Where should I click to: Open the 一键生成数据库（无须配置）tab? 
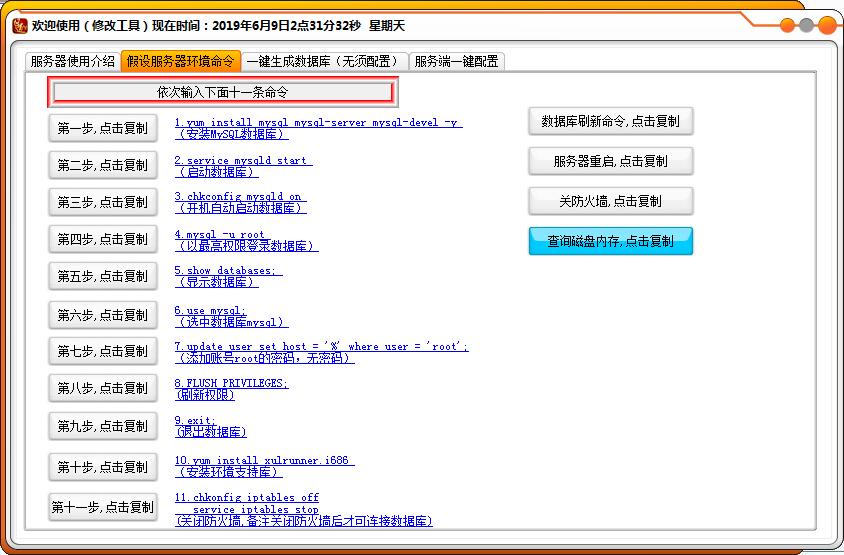[327, 61]
